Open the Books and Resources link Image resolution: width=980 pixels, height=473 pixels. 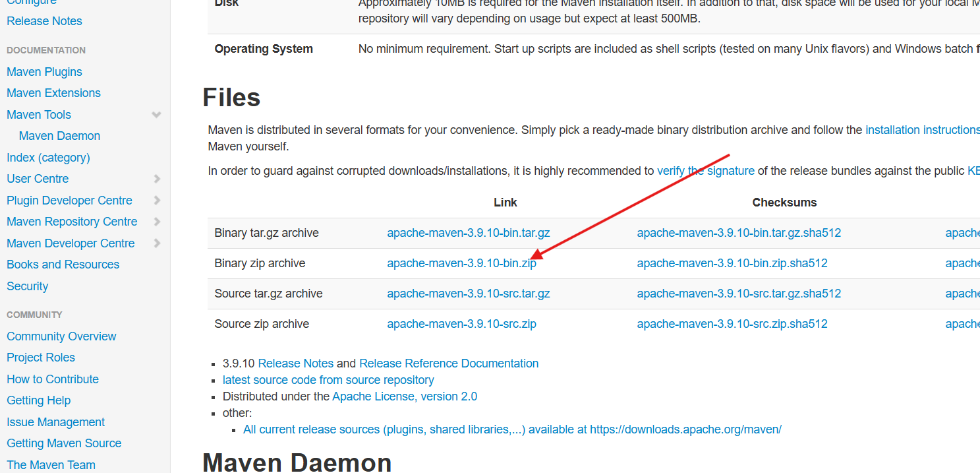click(x=63, y=265)
